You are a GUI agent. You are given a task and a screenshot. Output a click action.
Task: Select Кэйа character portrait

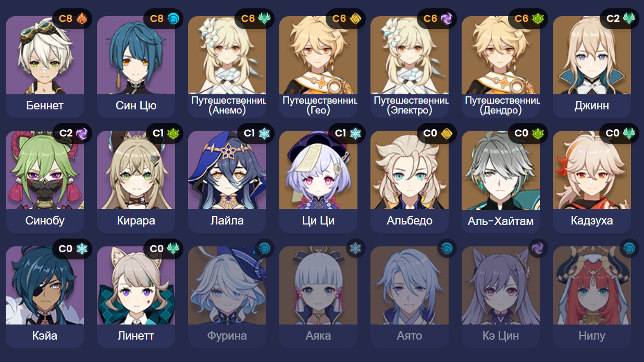tap(45, 285)
